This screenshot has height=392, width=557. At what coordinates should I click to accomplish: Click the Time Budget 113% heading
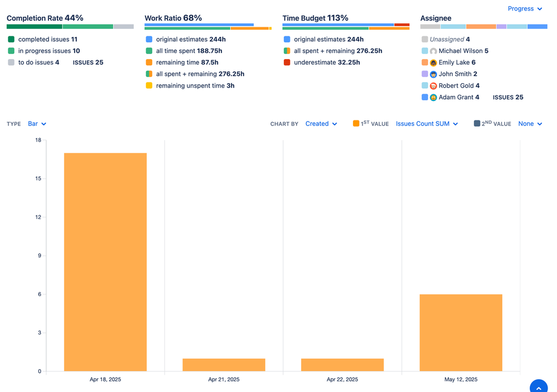pos(315,18)
